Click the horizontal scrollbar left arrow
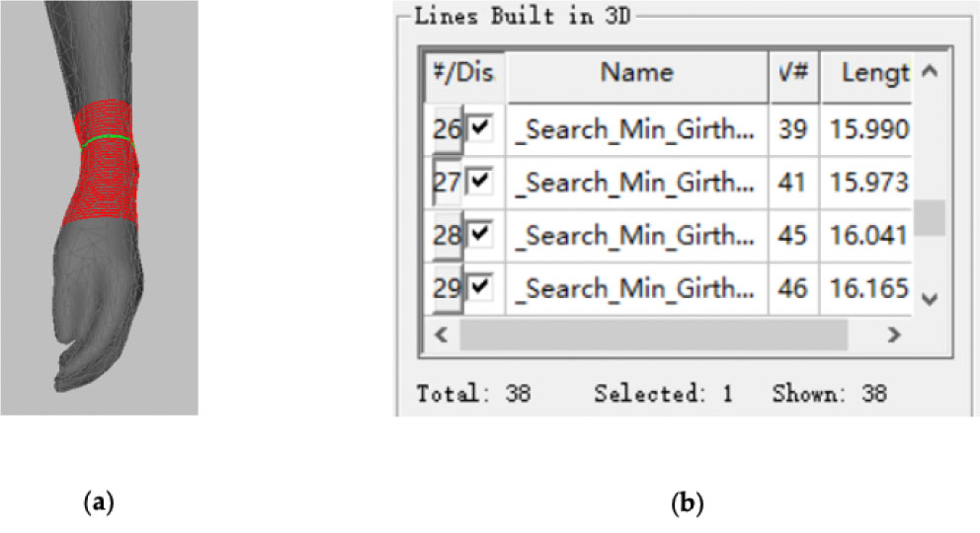This screenshot has width=980, height=533. 442,335
